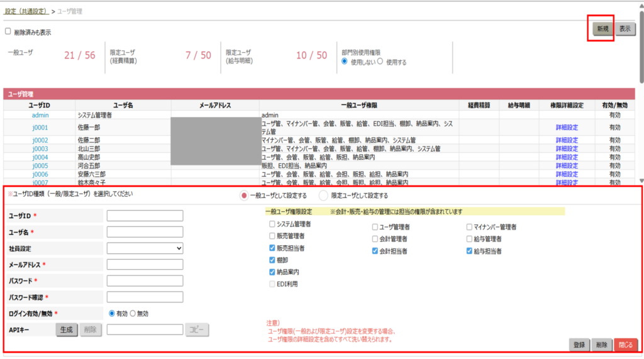Open the 社員設定 dropdown list
644x359 pixels.
point(145,248)
